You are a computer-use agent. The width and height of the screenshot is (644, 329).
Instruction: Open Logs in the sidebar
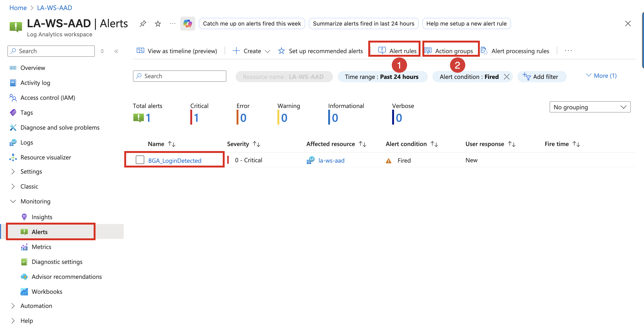pos(26,142)
